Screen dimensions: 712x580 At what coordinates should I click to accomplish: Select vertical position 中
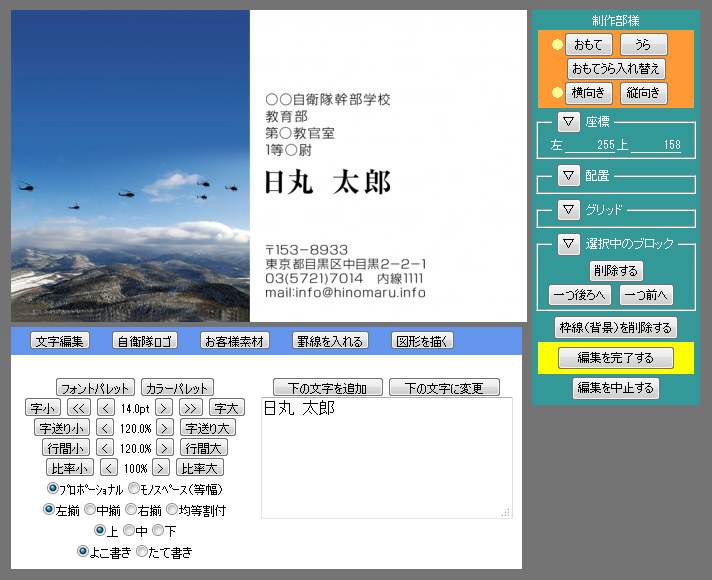coord(129,530)
